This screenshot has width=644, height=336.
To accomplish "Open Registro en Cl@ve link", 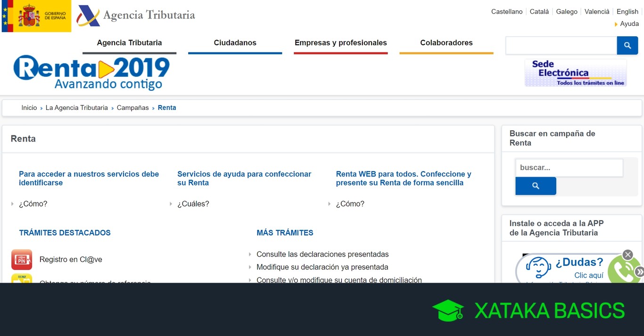I will tap(71, 260).
